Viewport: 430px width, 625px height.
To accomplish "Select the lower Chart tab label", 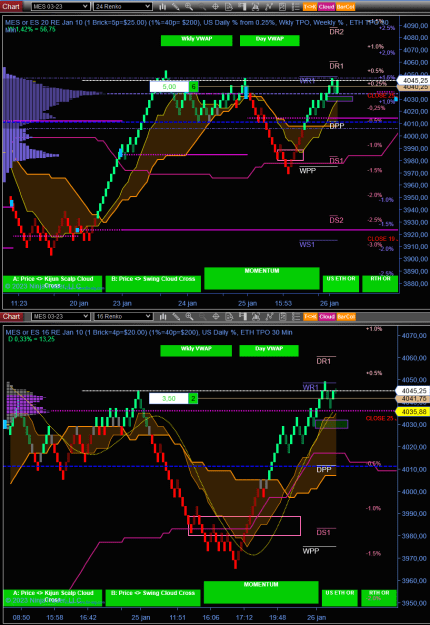I will (11, 316).
